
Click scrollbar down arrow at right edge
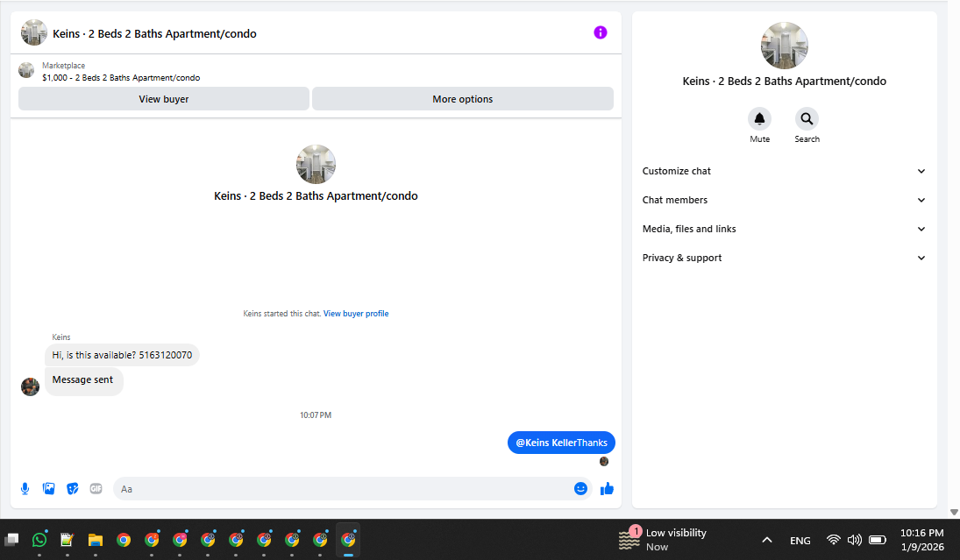954,513
